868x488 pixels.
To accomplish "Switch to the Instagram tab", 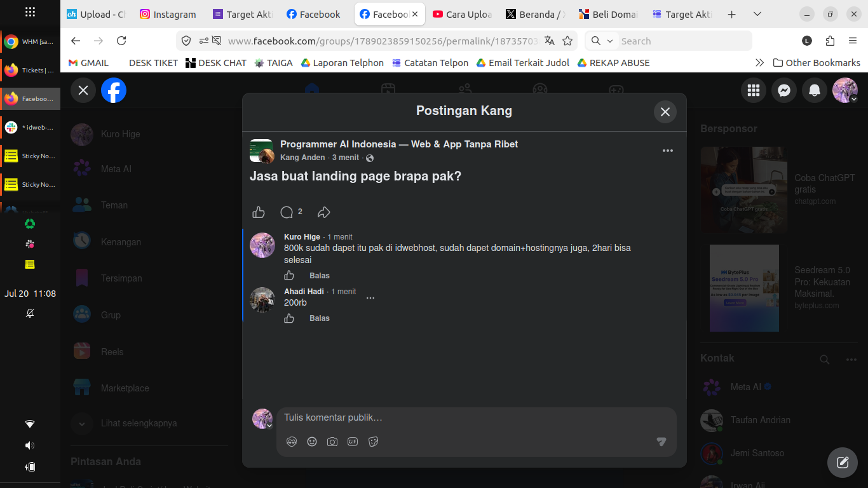I will pos(168,14).
